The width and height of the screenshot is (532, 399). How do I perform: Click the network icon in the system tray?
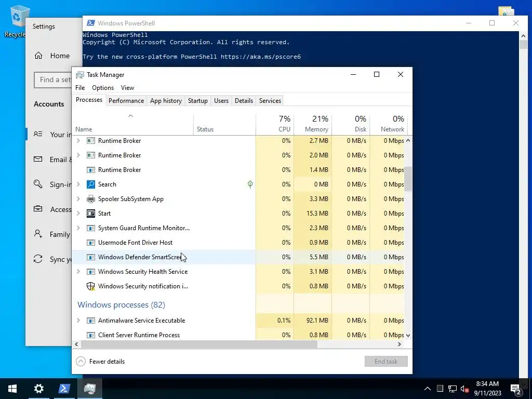pos(453,389)
